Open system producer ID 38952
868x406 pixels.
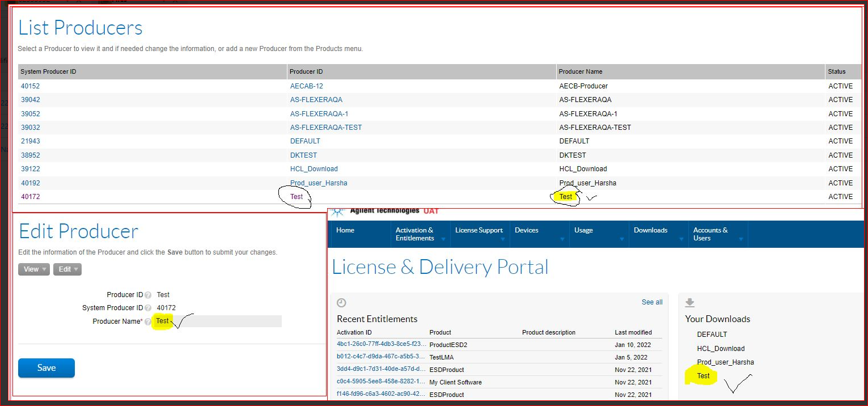tap(31, 155)
